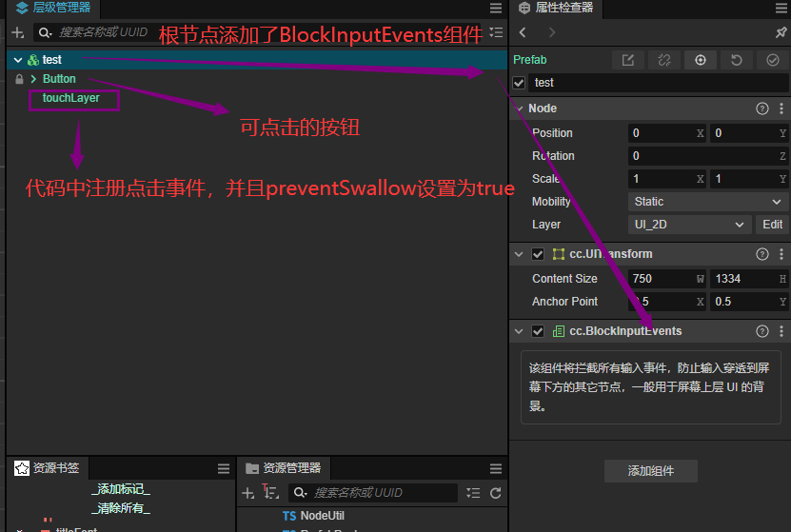Expand the Button node in hierarchy
Image resolution: width=791 pixels, height=532 pixels.
click(33, 79)
